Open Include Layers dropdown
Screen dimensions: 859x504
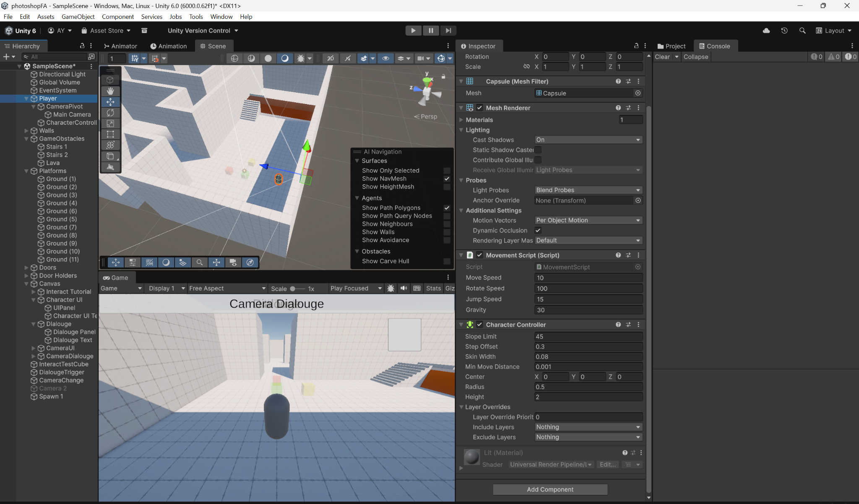tap(588, 427)
